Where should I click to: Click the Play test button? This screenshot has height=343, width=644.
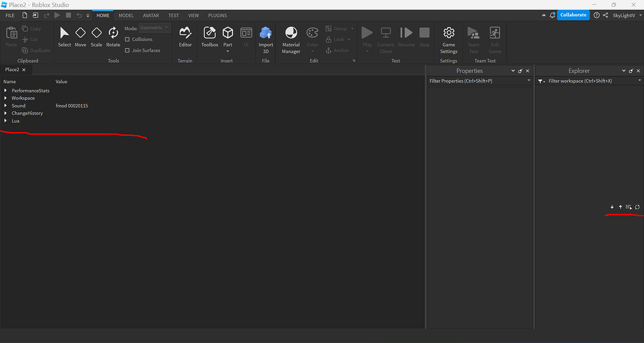[x=367, y=33]
